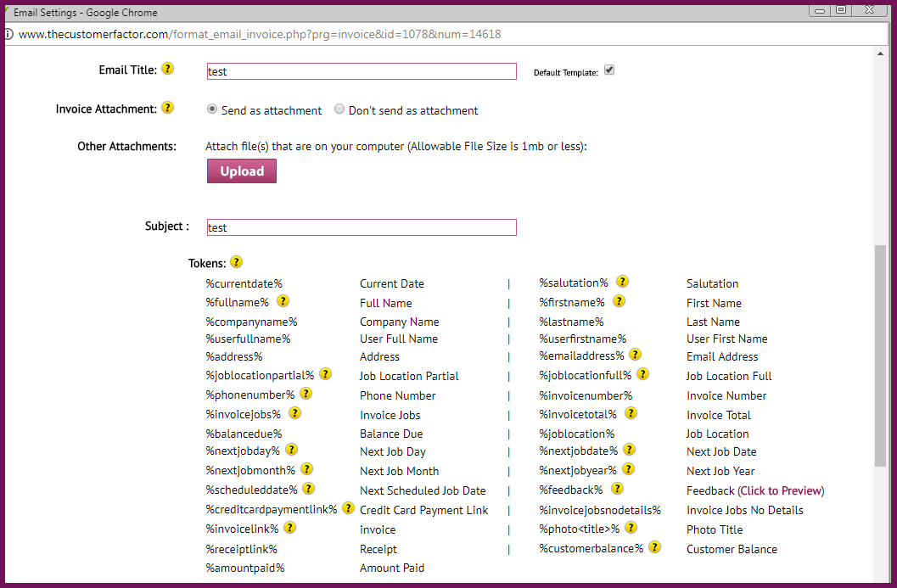This screenshot has height=588, width=897.
Task: Click the Upload button
Action: pos(241,171)
